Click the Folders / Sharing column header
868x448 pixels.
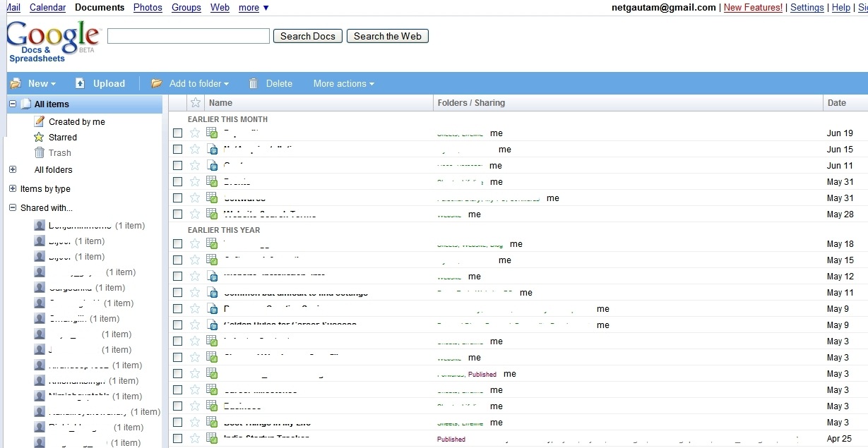(471, 103)
